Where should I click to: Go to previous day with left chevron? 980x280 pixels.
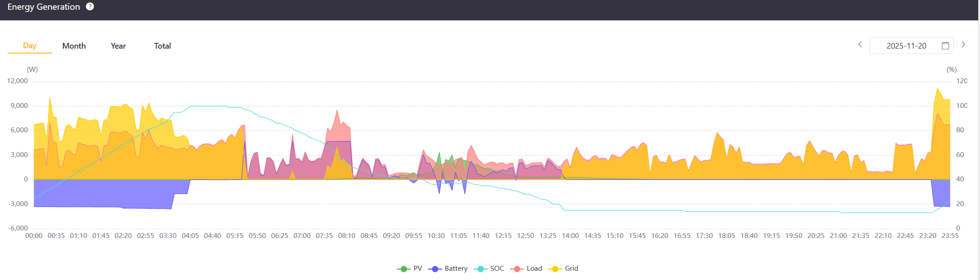click(860, 45)
